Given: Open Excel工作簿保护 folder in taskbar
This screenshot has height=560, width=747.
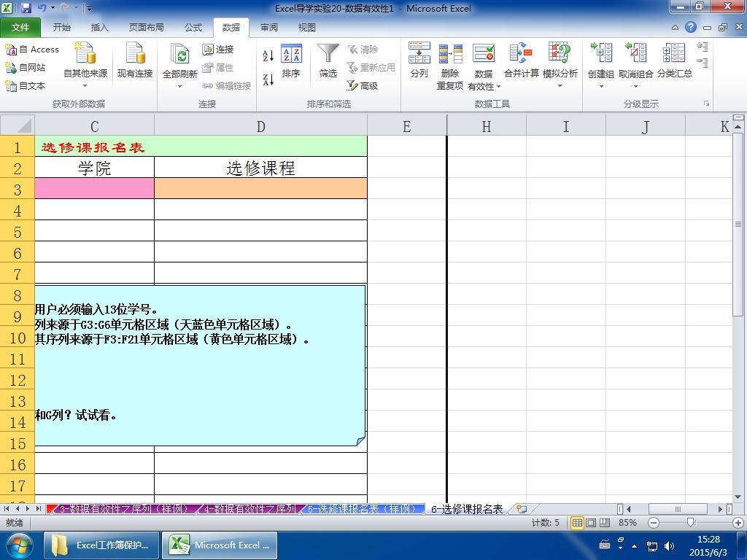Looking at the screenshot, I should click(101, 545).
